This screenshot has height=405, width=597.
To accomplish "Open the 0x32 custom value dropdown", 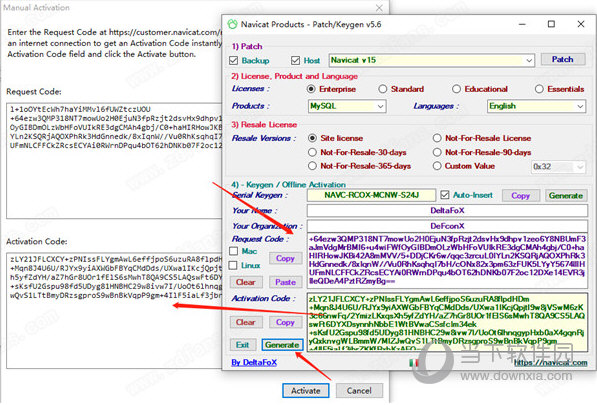I will (x=558, y=167).
